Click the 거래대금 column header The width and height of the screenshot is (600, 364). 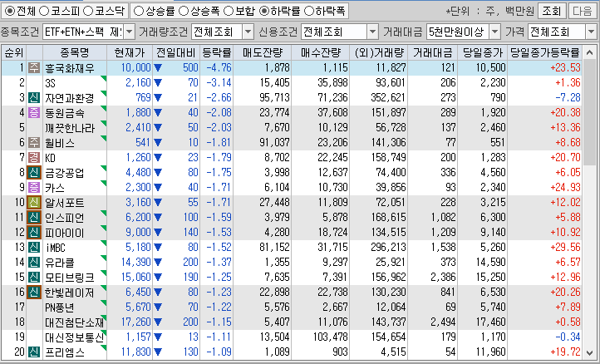pyautogui.click(x=432, y=53)
